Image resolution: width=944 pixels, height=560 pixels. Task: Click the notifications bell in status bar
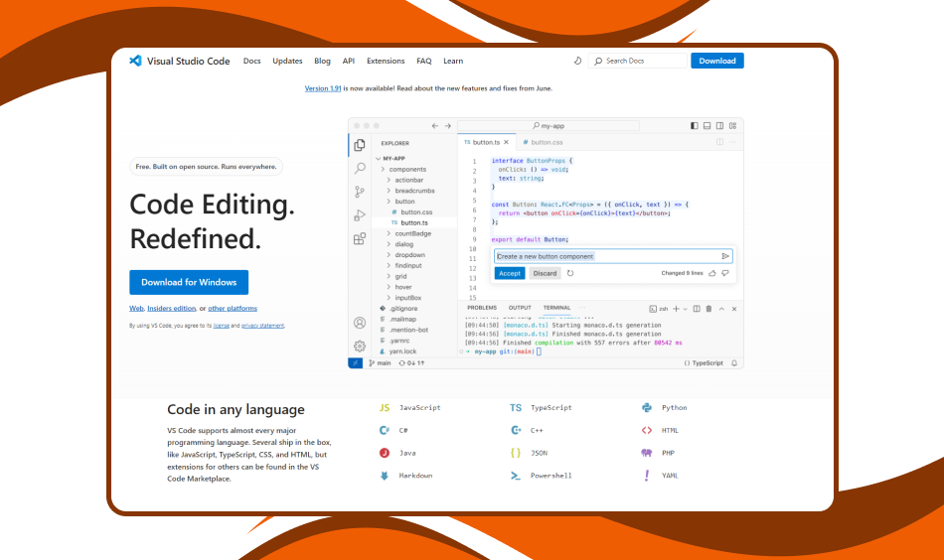734,363
